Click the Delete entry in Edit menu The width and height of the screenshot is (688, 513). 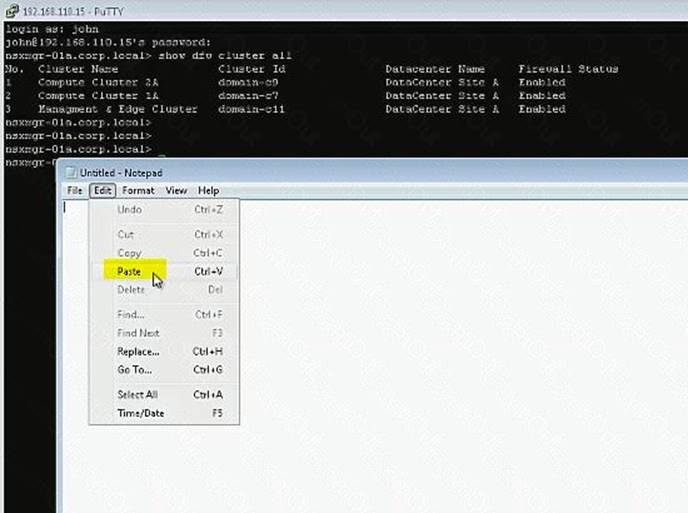131,290
